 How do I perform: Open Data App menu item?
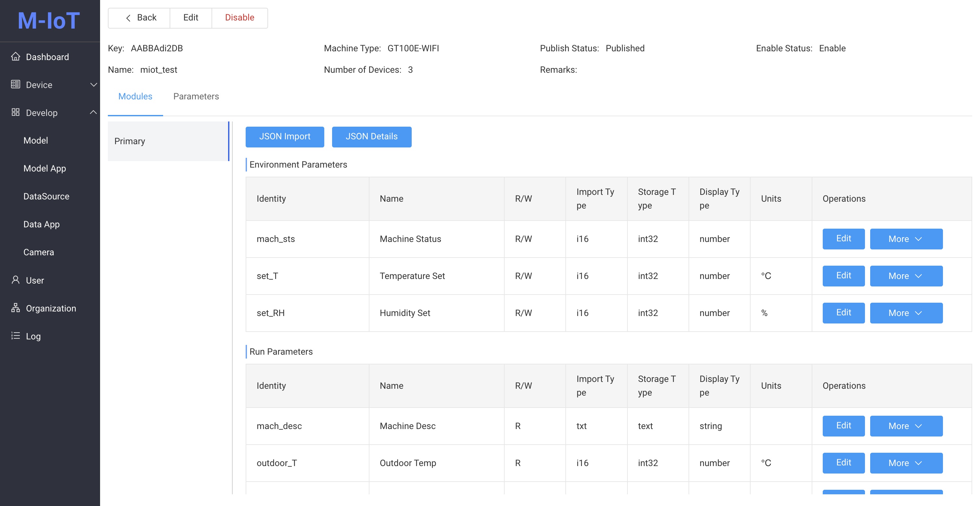tap(42, 224)
